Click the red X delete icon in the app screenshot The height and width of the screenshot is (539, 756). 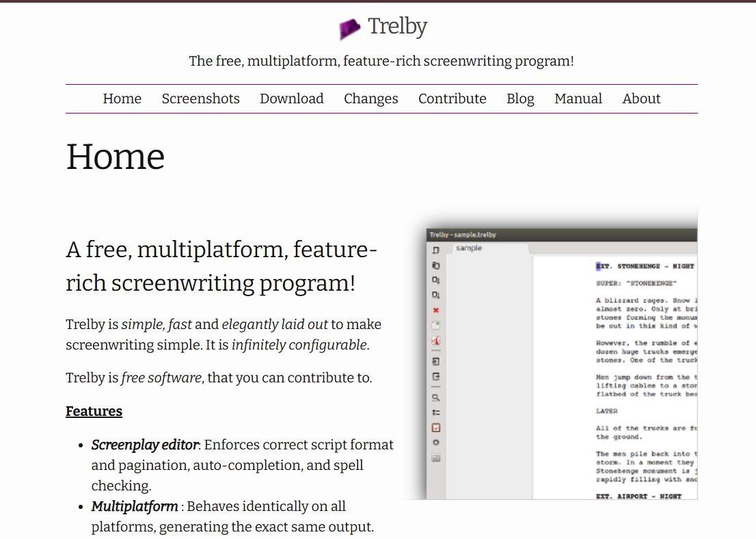436,311
